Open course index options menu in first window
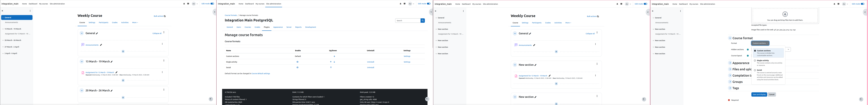The image size is (868, 105). point(30,11)
